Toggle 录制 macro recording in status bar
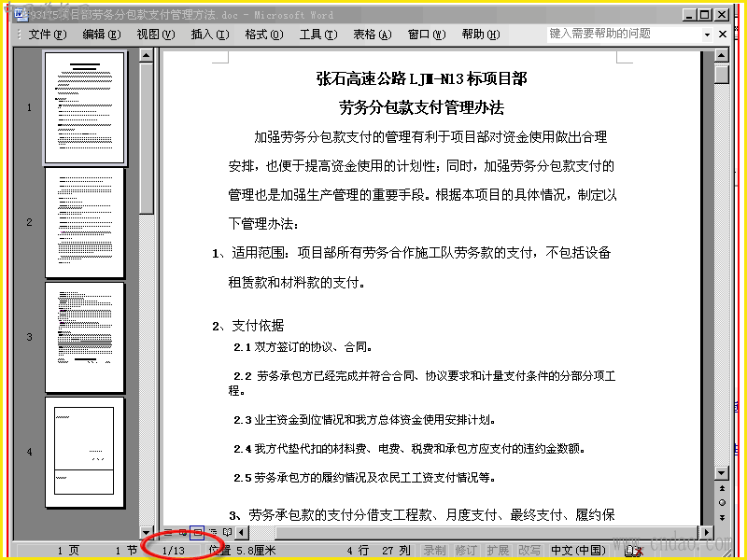Screen dimensions: 747x560 tap(434, 551)
